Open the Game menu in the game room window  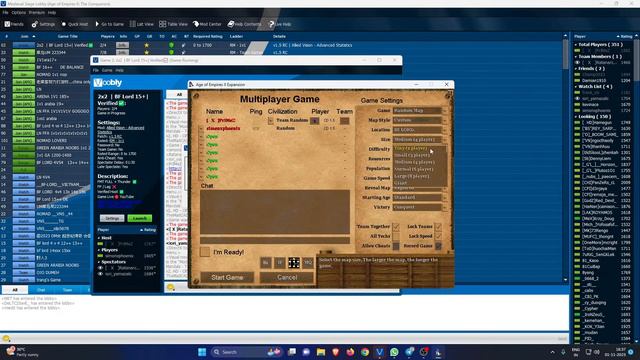coord(107,70)
